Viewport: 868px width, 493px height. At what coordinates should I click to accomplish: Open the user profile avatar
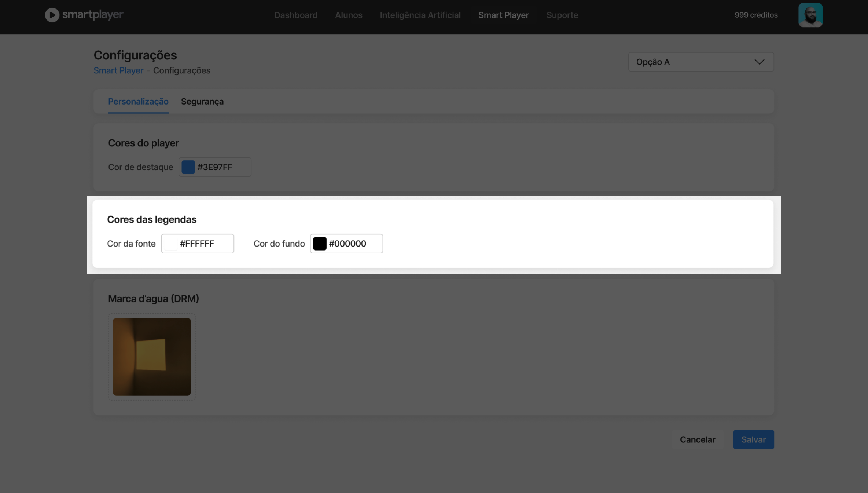pos(810,15)
